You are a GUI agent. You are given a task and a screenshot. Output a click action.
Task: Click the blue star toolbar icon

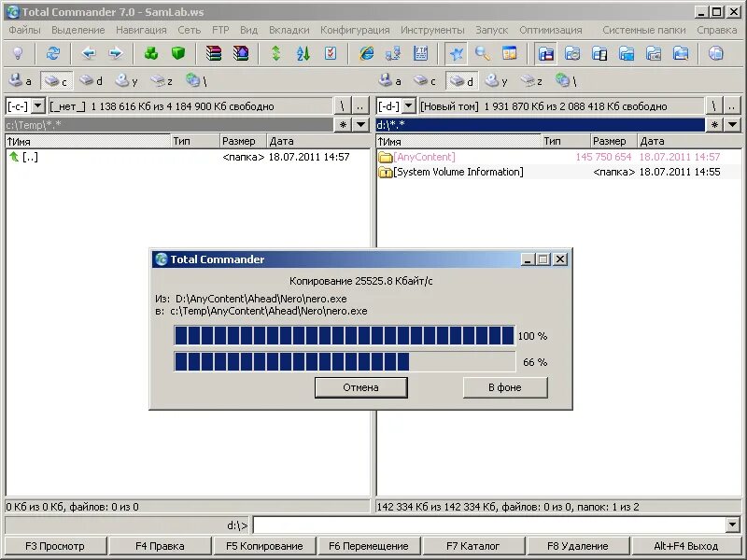coord(456,53)
